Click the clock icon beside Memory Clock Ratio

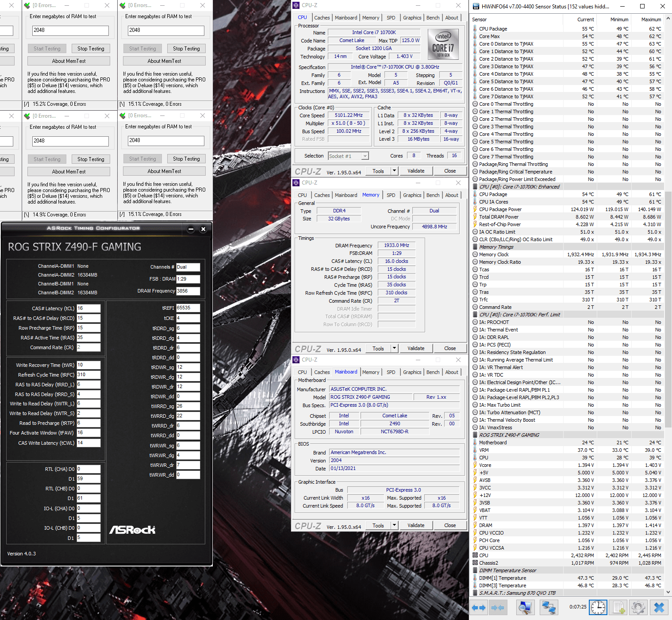tap(475, 262)
